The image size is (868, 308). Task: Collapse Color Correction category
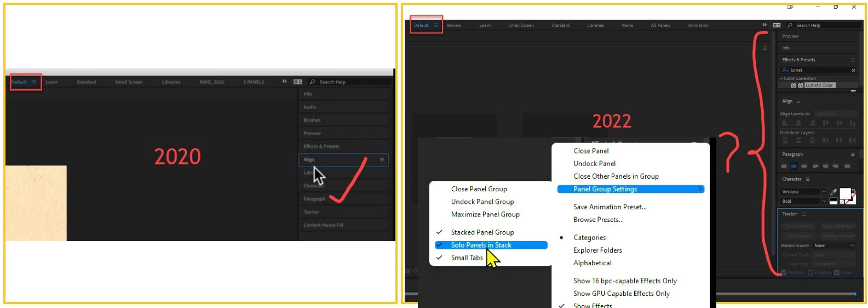781,78
